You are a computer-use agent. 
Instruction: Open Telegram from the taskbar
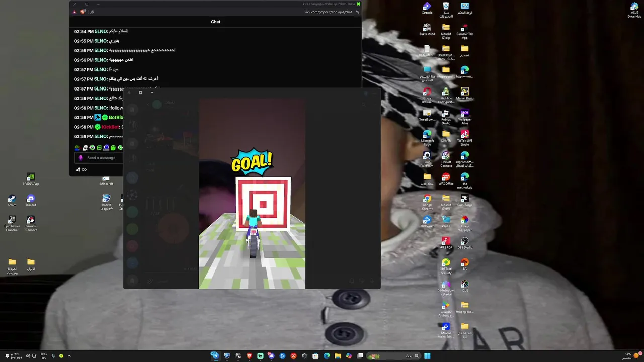pyautogui.click(x=215, y=356)
